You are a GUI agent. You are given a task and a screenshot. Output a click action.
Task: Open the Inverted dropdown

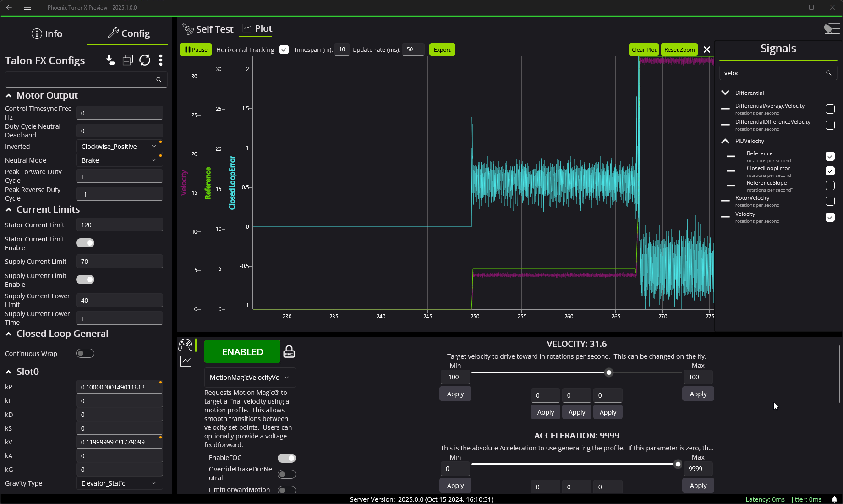pos(119,147)
